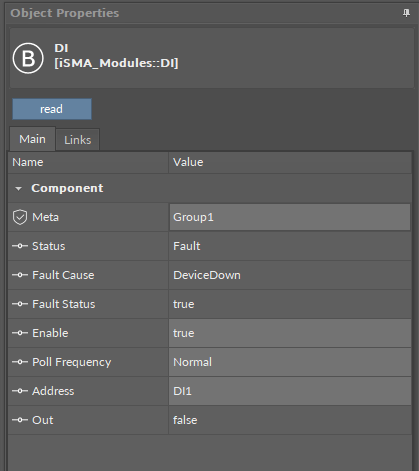Open the Address DI1 value selector
This screenshot has height=471, width=419.
point(290,391)
